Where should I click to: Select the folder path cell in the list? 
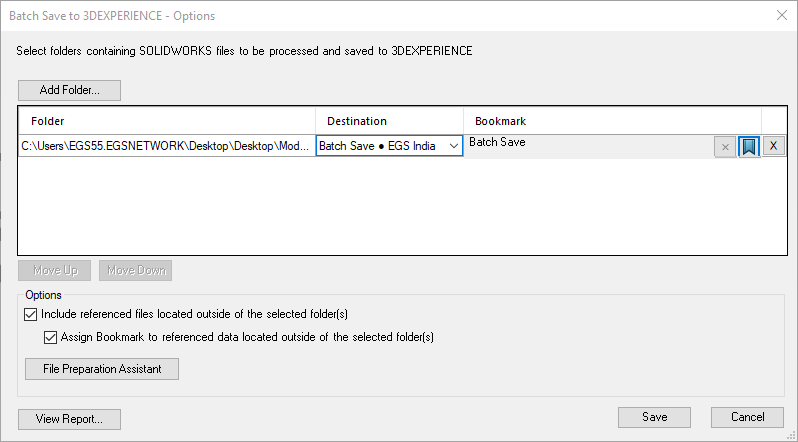point(166,146)
